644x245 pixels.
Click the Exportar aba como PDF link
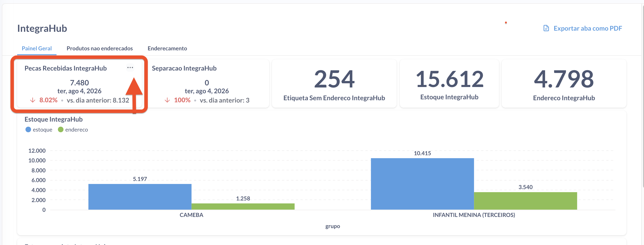(x=587, y=28)
